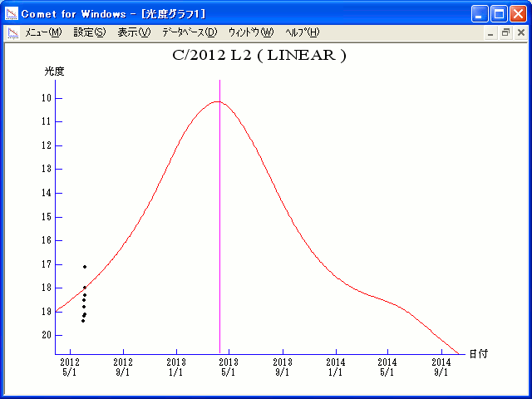Click the lowest observation dot near magnitude 19.4
The width and height of the screenshot is (532, 399).
[x=83, y=321]
